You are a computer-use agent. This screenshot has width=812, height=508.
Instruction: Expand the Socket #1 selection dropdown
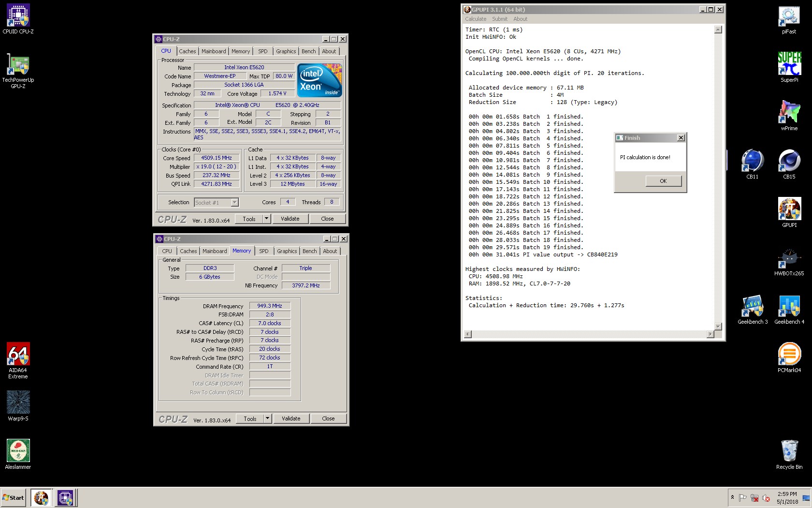[234, 203]
